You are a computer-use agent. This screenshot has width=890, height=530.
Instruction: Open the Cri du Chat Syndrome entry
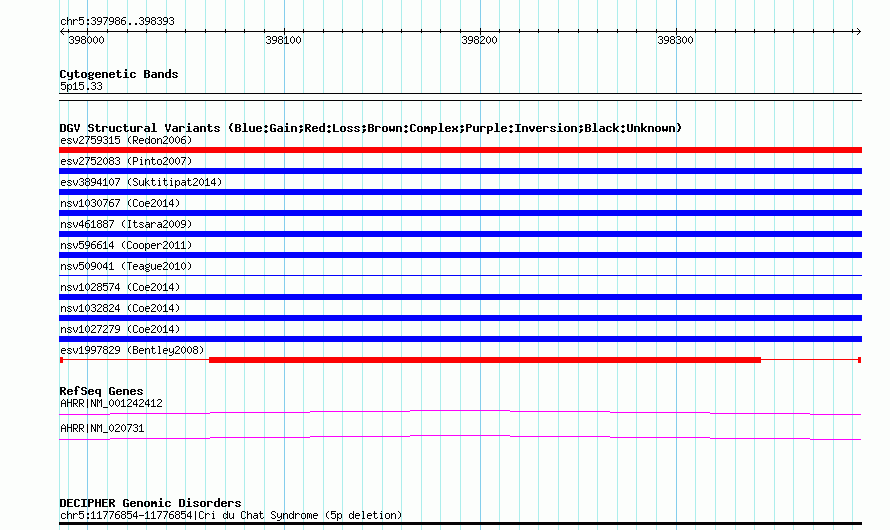pyautogui.click(x=231, y=515)
